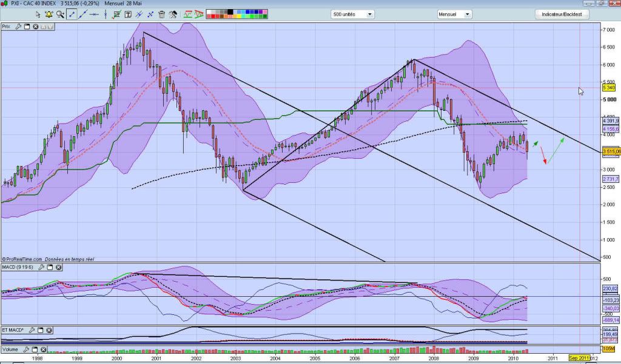
Task: Open the alert bell tool
Action: [x=49, y=14]
